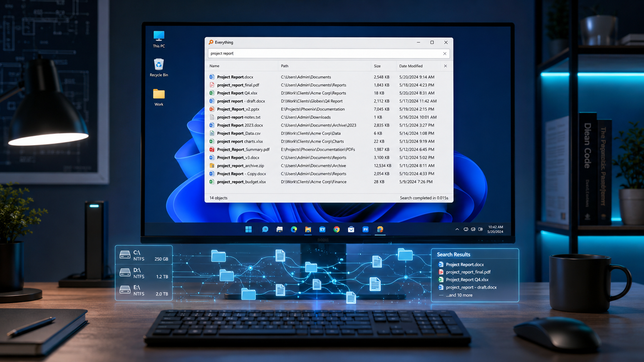Show hidden tray icons chevron

tap(457, 229)
